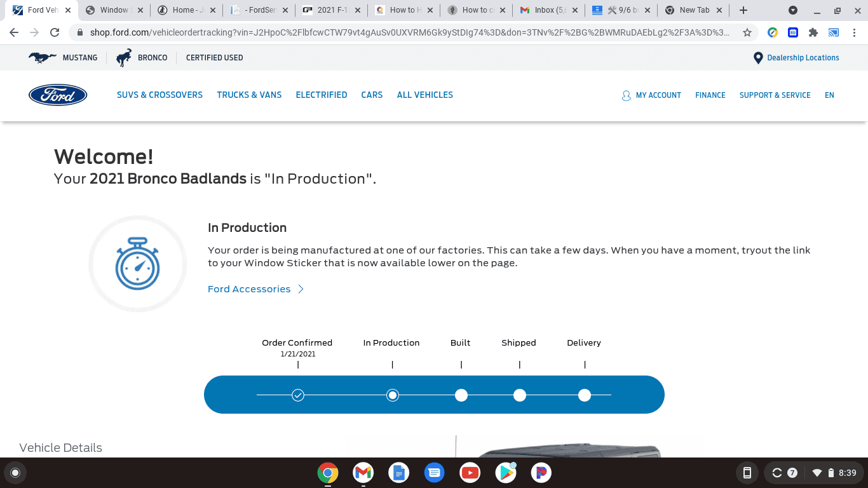
Task: Open the launcher circle on the shelf
Action: [x=15, y=473]
